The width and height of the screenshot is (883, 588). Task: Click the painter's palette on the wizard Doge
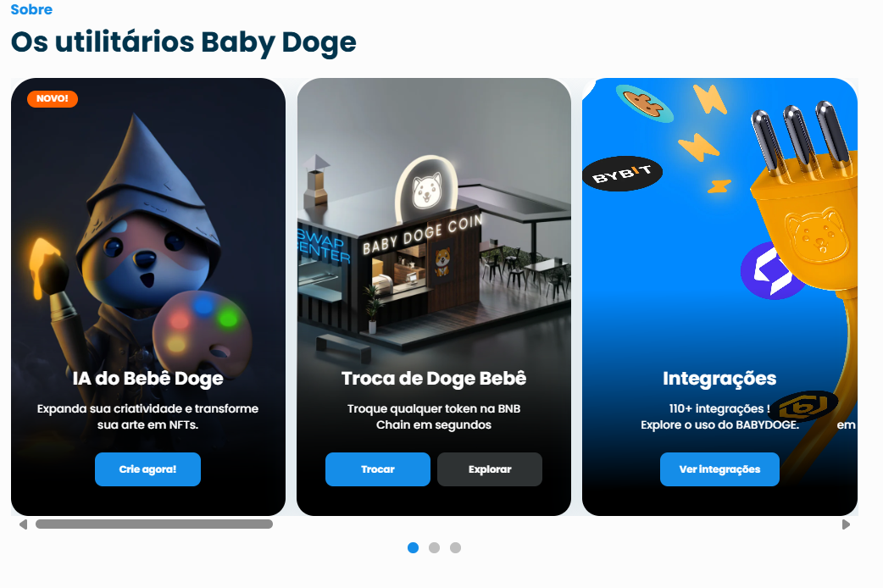202,327
